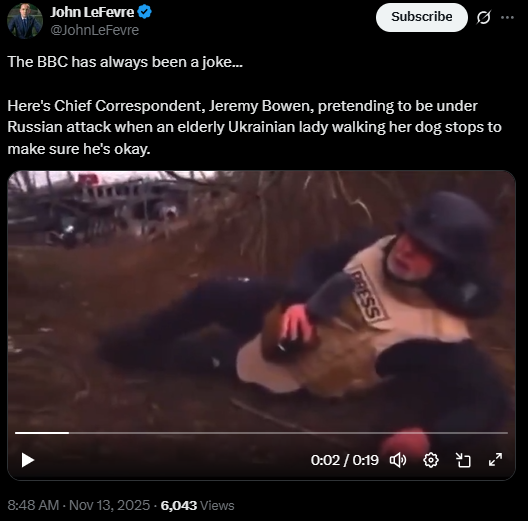Screen dimensions: 528x521
Task: Open the 8:48 AM Nov 13, 2025 timestamp
Action: 78,505
